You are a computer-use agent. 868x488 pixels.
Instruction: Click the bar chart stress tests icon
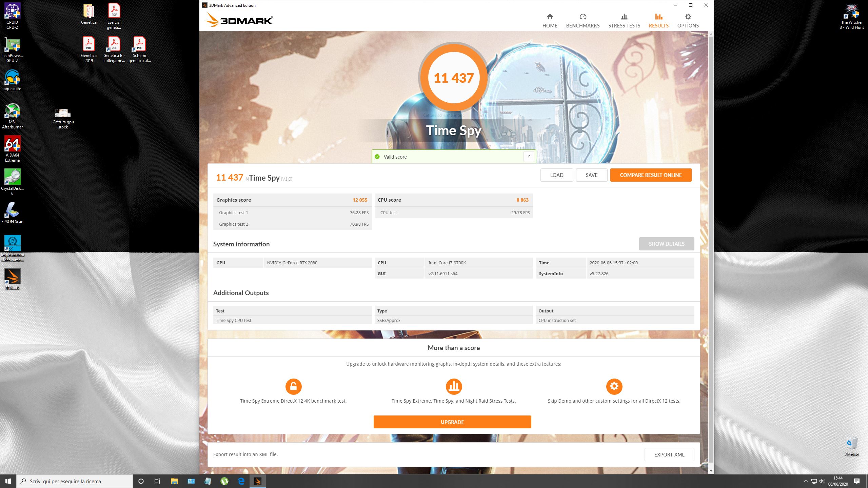pos(454,386)
